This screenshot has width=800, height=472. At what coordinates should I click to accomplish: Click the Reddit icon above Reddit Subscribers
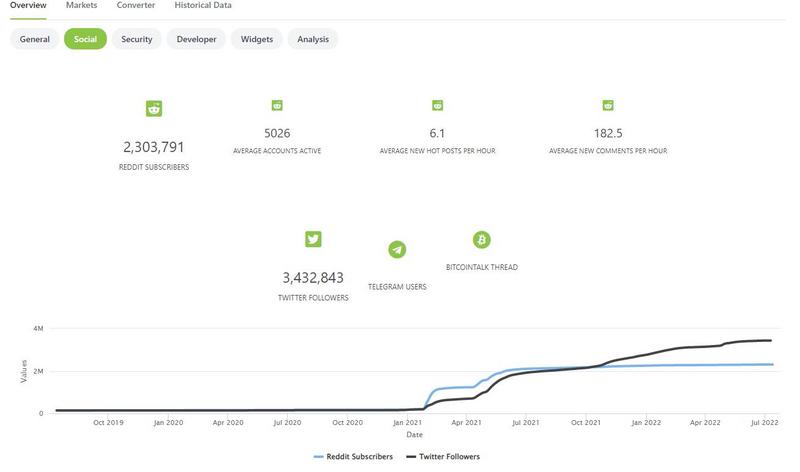(154, 109)
